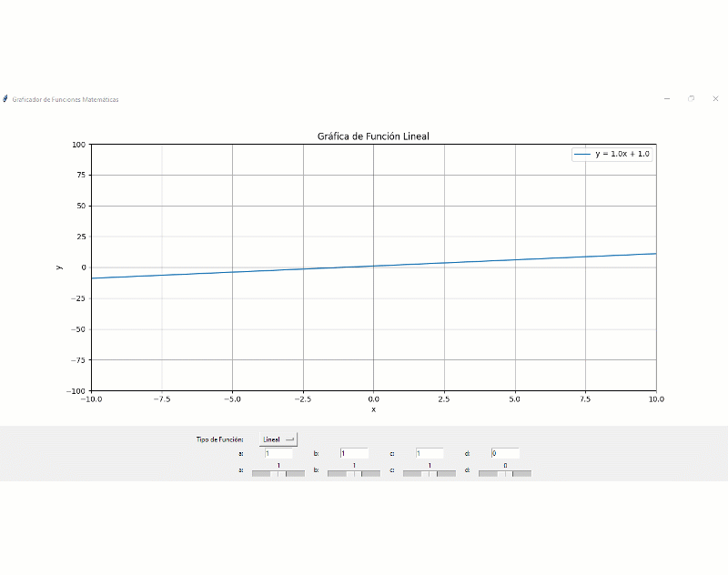Click the 10.0 tick label on x-axis

click(655, 398)
